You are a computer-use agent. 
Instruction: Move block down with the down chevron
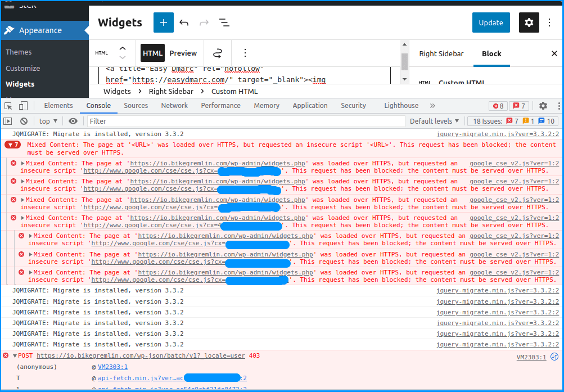[123, 57]
